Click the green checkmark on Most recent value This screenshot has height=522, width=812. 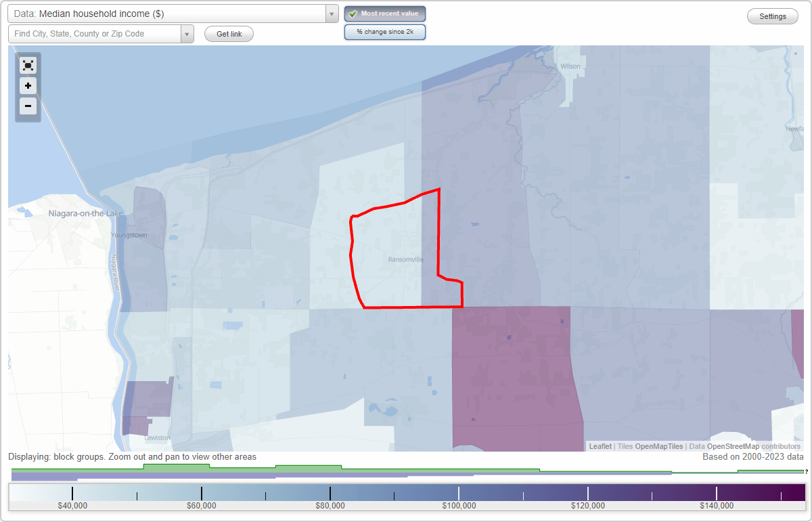tap(353, 14)
